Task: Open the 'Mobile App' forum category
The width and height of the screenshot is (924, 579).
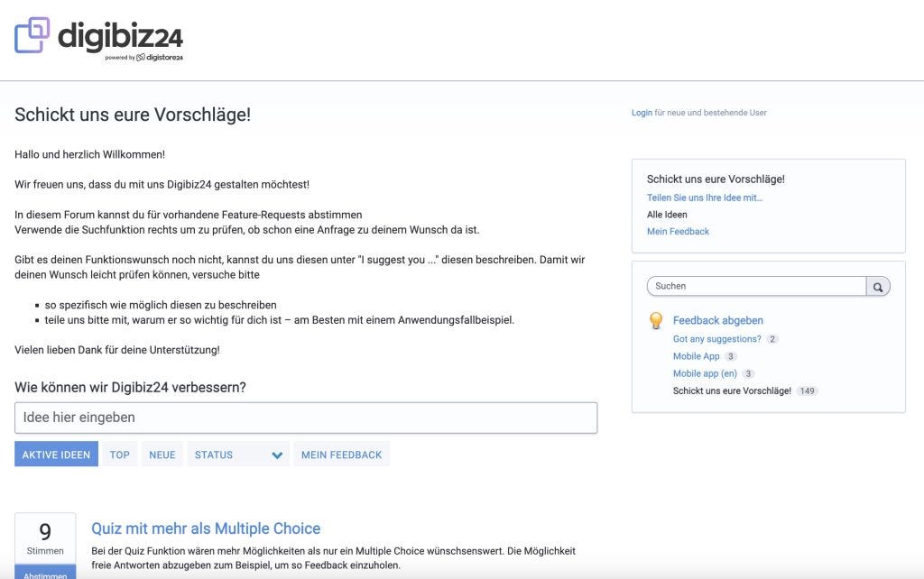Action: (x=696, y=355)
